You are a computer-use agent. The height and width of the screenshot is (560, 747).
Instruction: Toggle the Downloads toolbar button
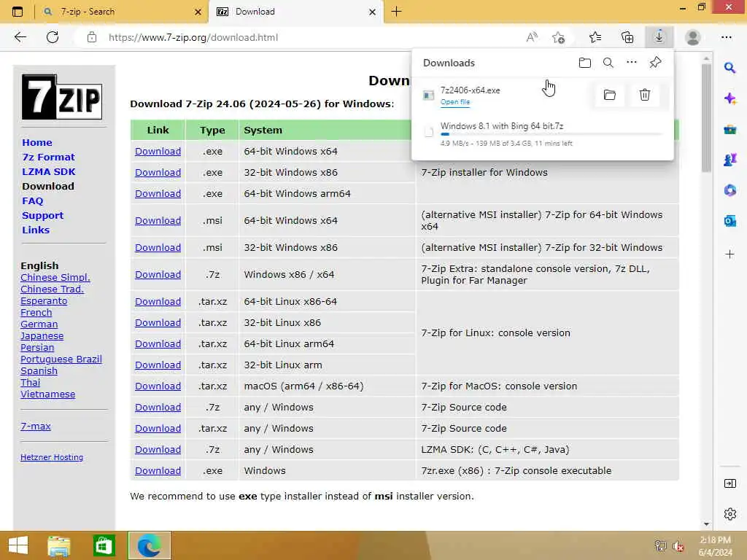pos(659,37)
